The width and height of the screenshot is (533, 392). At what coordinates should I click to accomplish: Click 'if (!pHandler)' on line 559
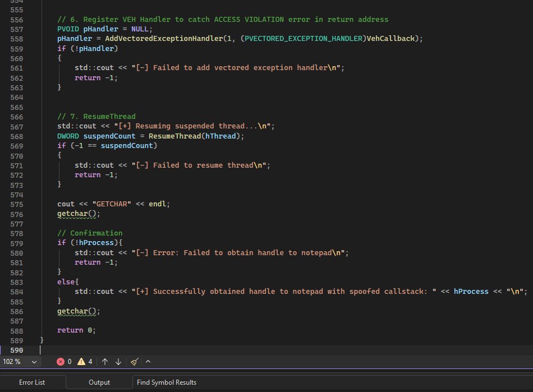pyautogui.click(x=88, y=49)
